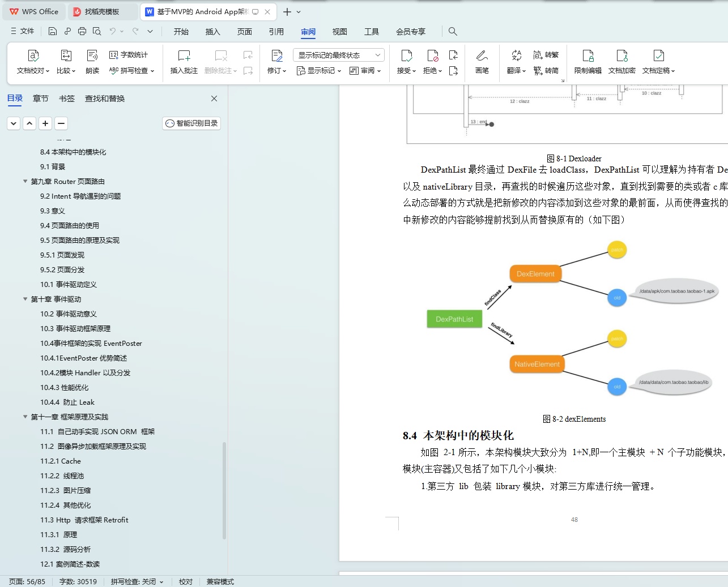
Task: Jump to 9.5.1 页面发现 heading
Action: tap(62, 255)
